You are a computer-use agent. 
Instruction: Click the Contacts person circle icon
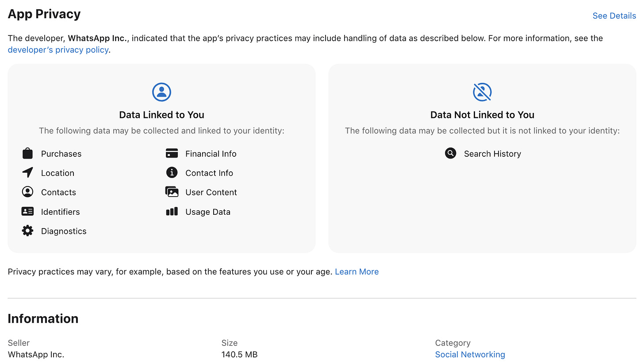(x=27, y=192)
